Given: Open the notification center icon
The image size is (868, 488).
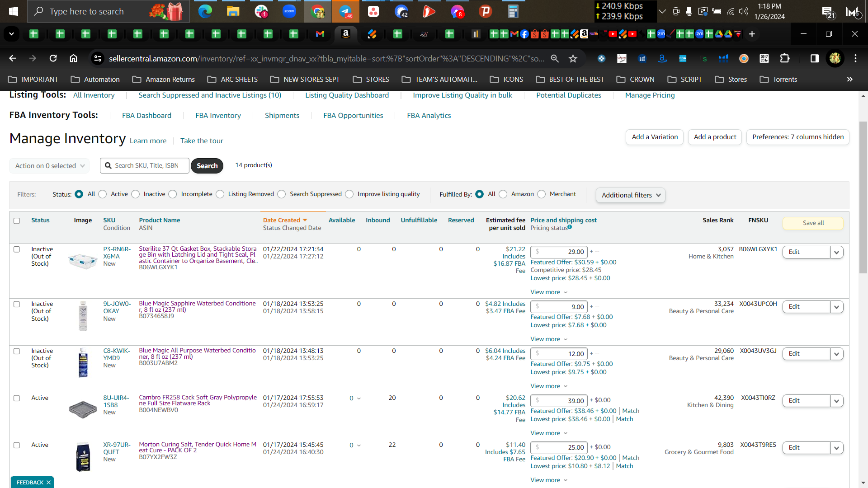Looking at the screenshot, I should pyautogui.click(x=828, y=12).
